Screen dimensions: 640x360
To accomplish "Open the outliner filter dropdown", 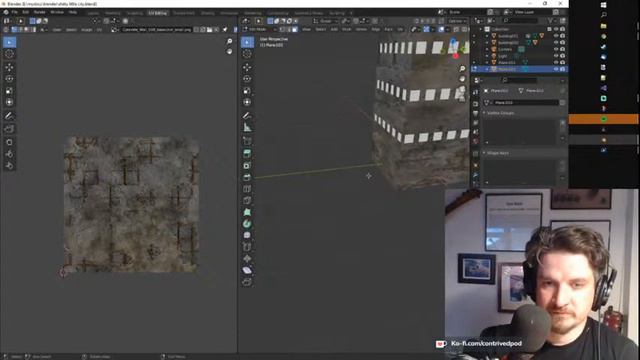I will [x=552, y=20].
